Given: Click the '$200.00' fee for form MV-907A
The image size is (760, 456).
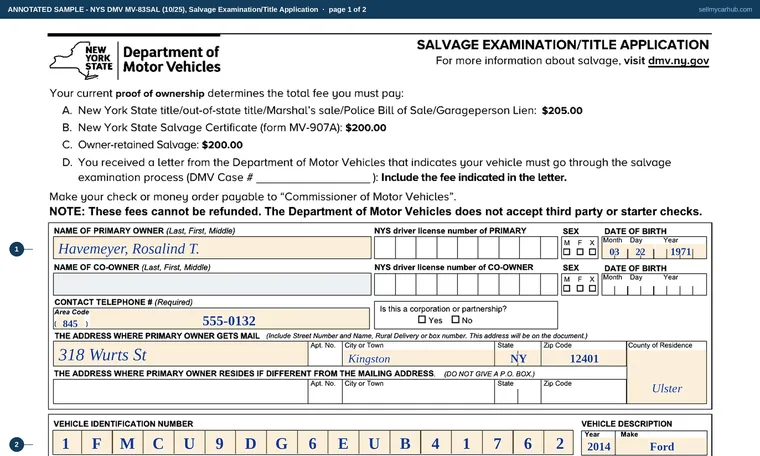Looking at the screenshot, I should coord(366,128).
